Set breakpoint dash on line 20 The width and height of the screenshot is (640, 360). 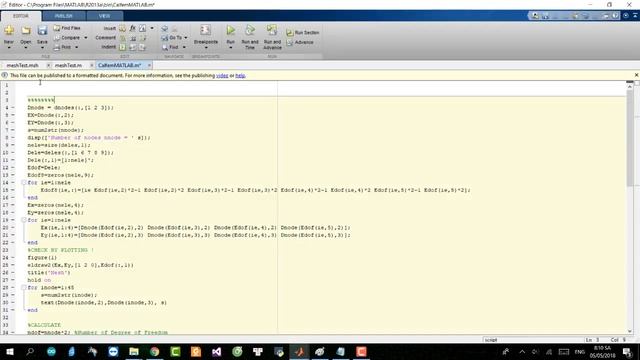tap(13, 228)
